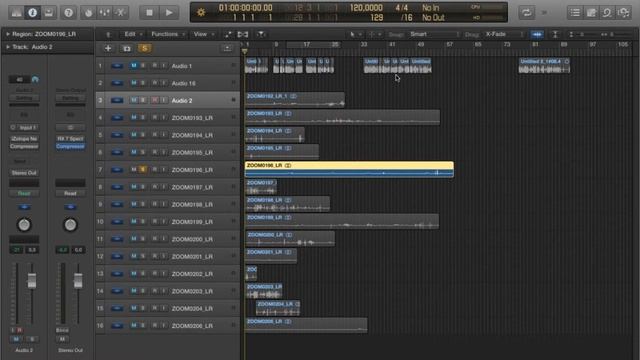Click bar 33 on the ruler
Screen dimensions: 640x360
tap(364, 44)
